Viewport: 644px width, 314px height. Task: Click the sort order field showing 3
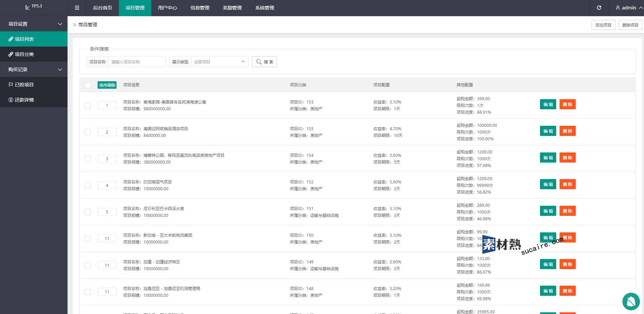[x=107, y=159]
